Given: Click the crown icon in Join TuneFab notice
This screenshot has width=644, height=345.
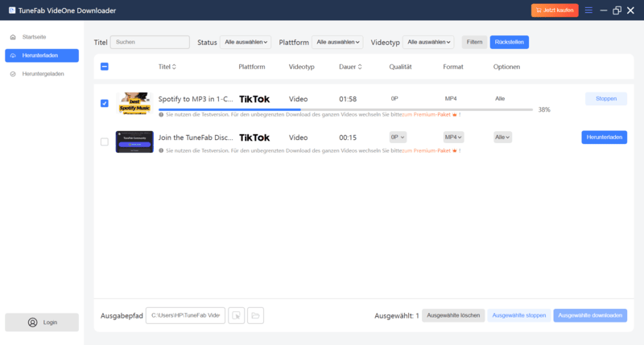Looking at the screenshot, I should coord(455,150).
